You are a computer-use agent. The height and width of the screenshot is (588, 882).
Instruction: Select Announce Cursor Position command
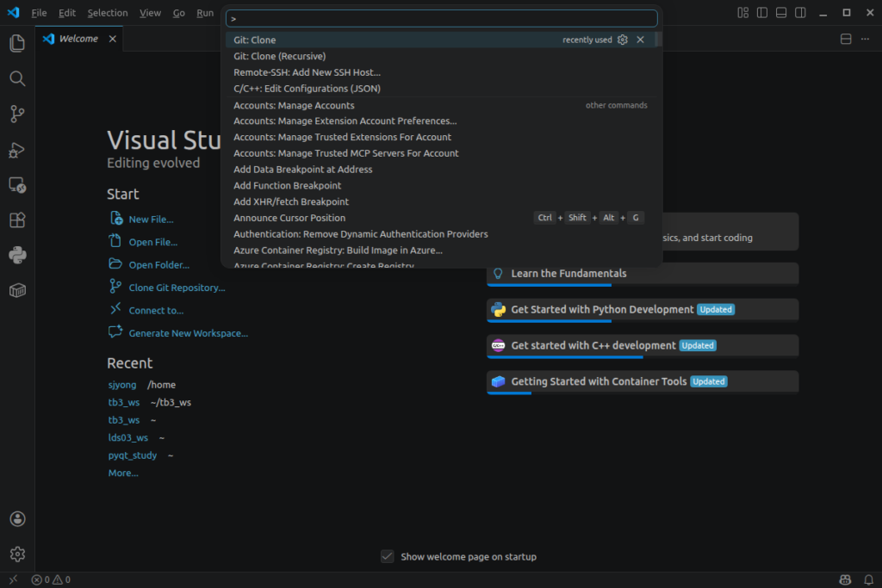[442, 218]
